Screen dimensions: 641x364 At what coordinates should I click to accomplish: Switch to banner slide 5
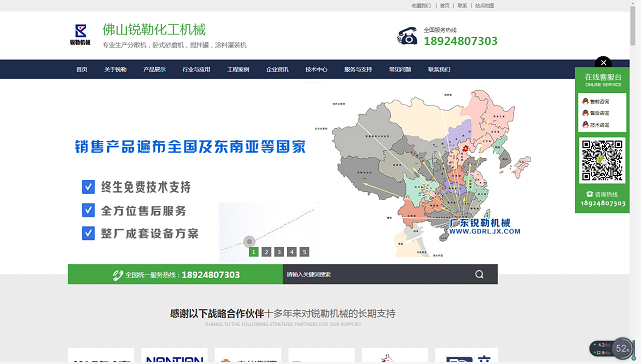[x=304, y=252]
